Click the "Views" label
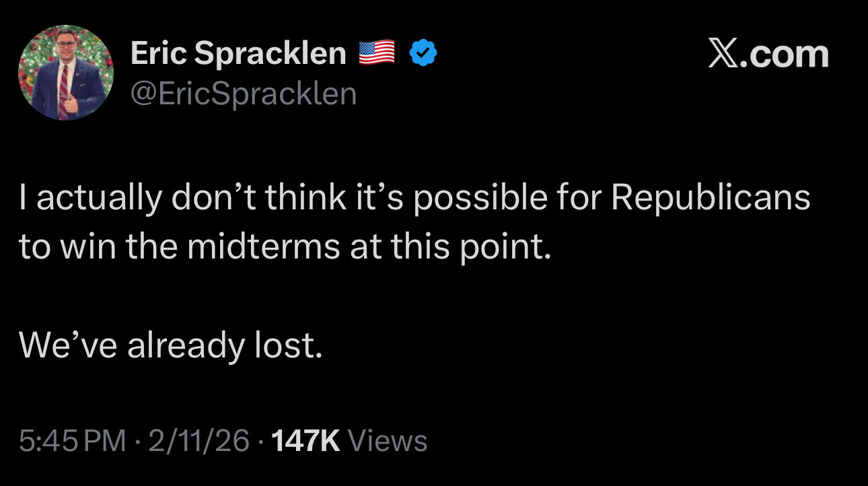The height and width of the screenshot is (486, 868). point(389,441)
